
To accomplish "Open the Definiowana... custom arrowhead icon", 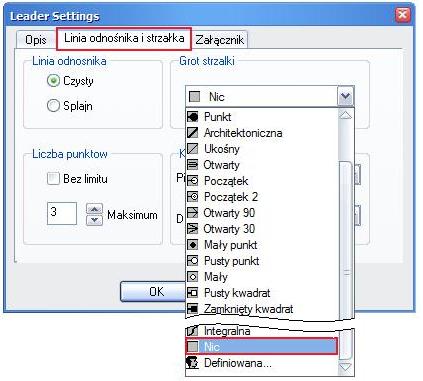I will pos(193,363).
